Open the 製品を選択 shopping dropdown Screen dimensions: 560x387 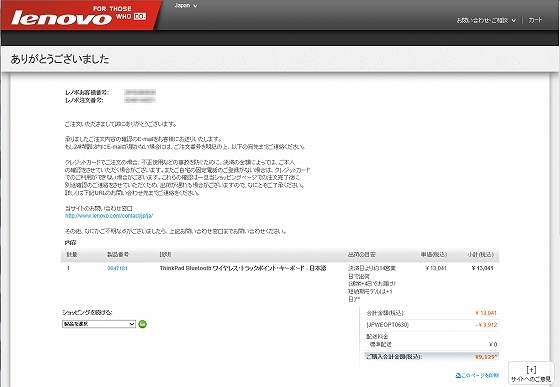point(99,324)
